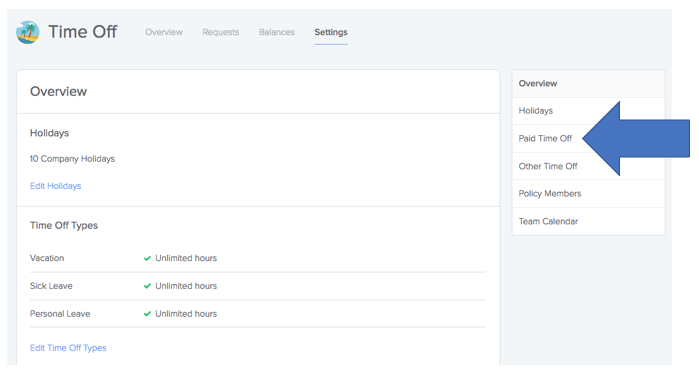Click 'Unlimited hours' in the Sick Leave row

[x=186, y=286]
